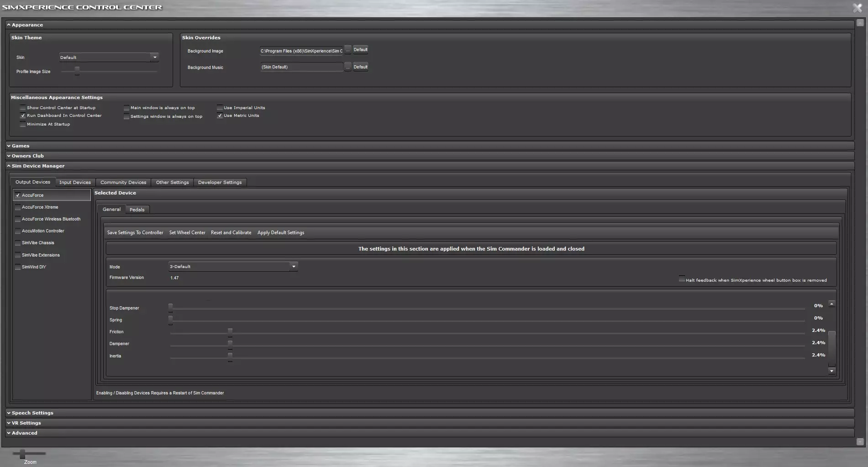Click the scroll down arrow in device settings
Screen dimensions: 868x467
831,371
